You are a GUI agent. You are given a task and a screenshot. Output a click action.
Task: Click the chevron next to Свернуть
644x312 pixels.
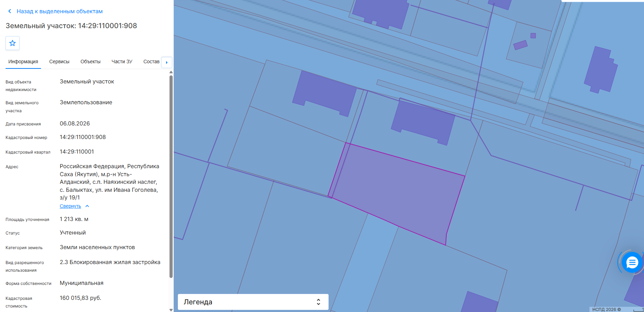point(87,206)
